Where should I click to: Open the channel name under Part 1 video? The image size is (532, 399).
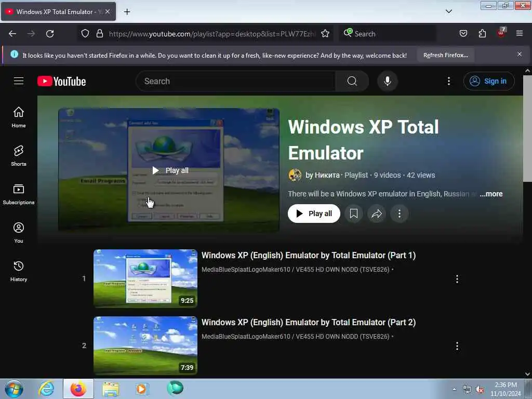click(x=295, y=270)
